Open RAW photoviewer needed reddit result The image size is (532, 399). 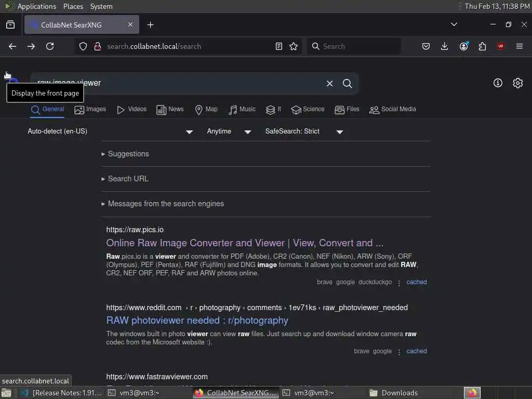[x=197, y=320]
